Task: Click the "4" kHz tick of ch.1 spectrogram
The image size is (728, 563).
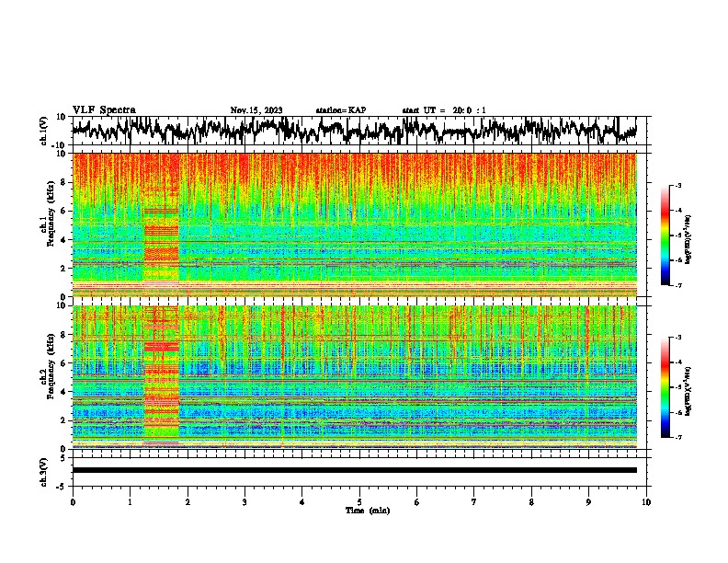Action: click(x=63, y=240)
